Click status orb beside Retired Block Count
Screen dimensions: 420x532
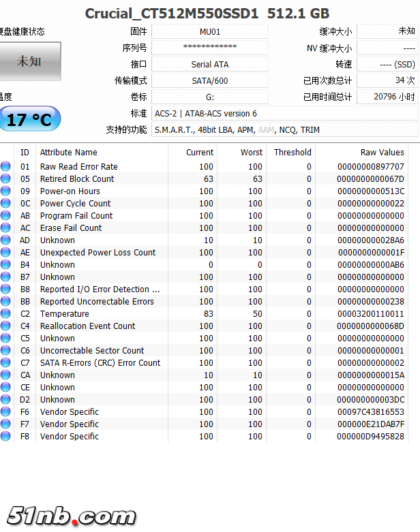coord(6,179)
